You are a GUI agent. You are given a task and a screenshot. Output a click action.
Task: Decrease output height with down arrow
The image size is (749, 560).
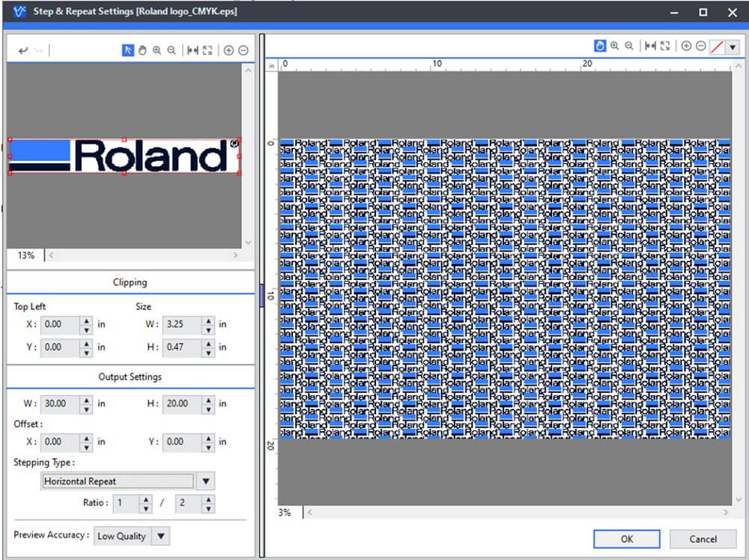209,409
